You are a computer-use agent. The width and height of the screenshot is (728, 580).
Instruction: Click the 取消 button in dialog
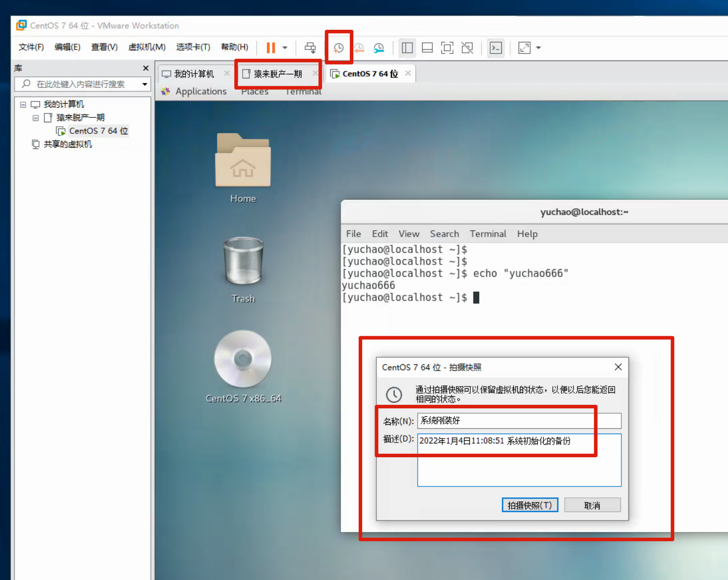click(x=592, y=505)
